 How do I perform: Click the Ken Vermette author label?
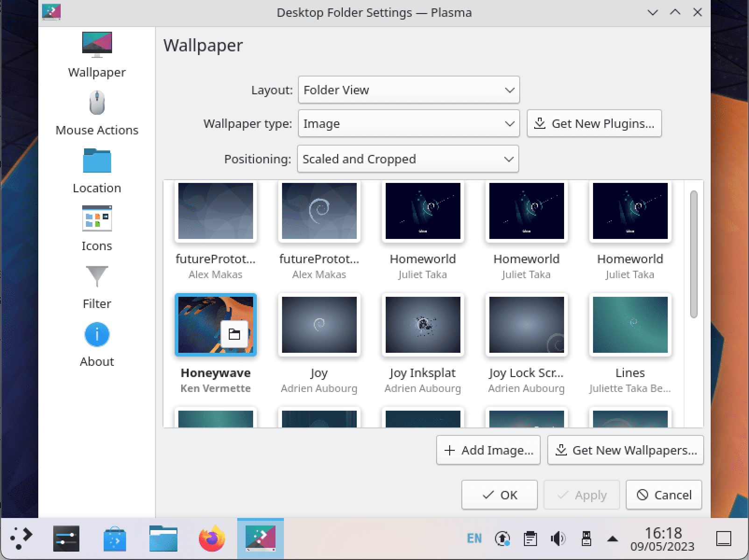(216, 388)
